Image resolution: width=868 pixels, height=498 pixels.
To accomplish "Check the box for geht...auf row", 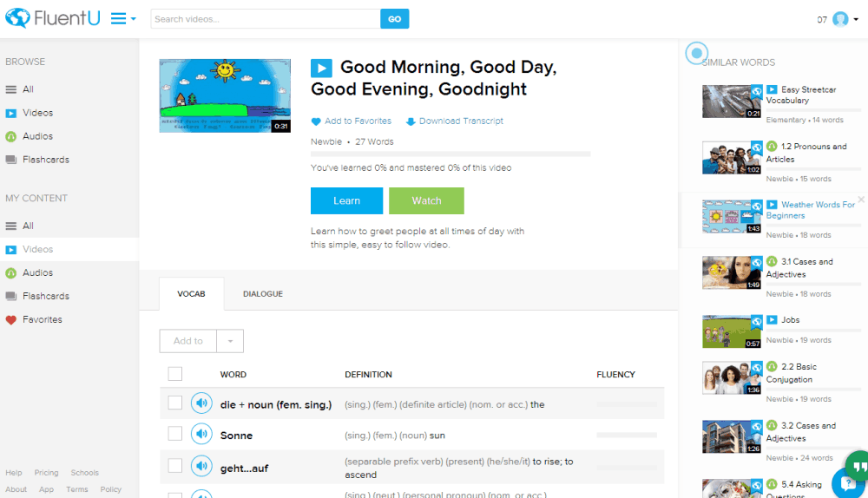I will point(175,466).
